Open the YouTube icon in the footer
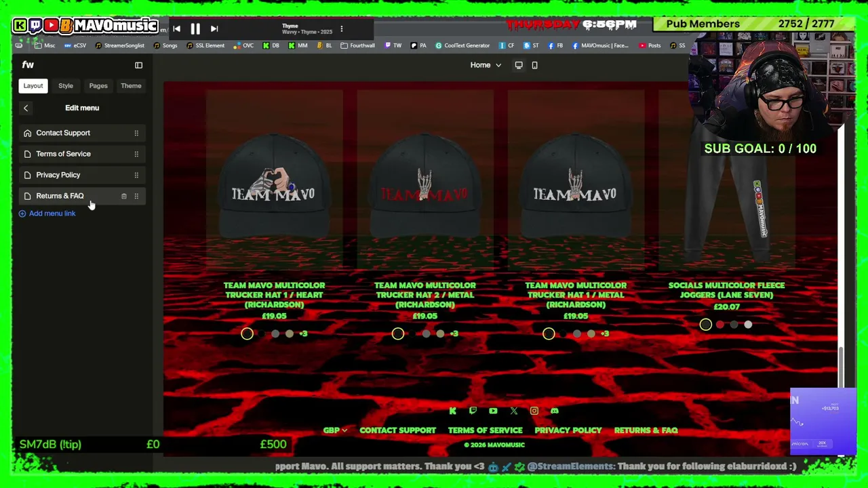 click(x=493, y=411)
